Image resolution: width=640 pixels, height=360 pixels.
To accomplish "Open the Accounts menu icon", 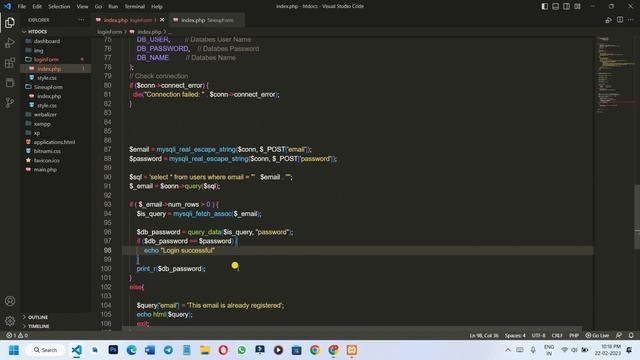I will click(10, 301).
